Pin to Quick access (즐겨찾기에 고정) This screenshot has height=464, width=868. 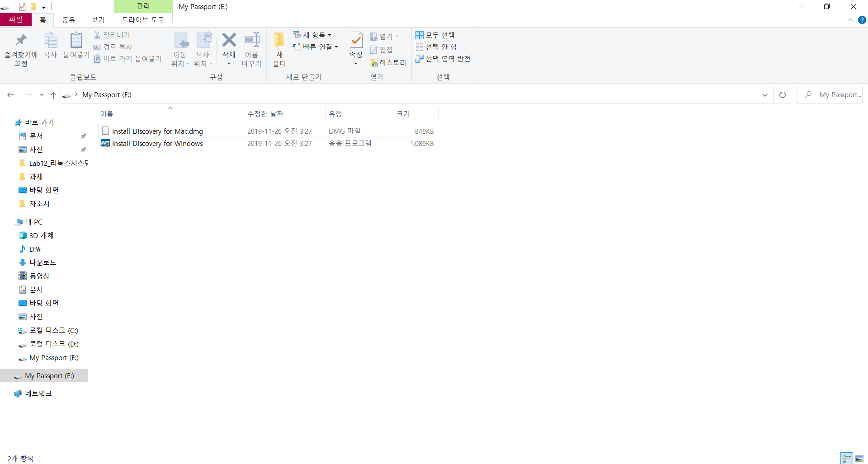(21, 50)
